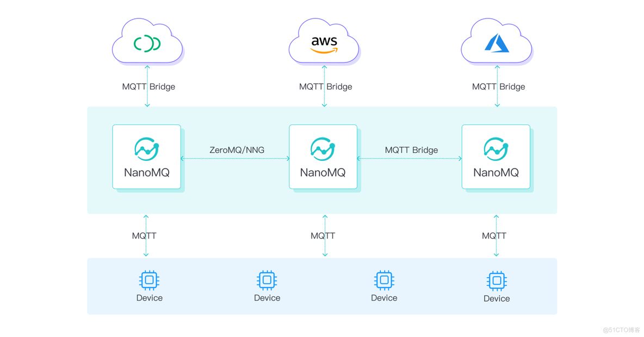Click the rightmost Device chip icon
The width and height of the screenshot is (644, 337).
coord(497,281)
